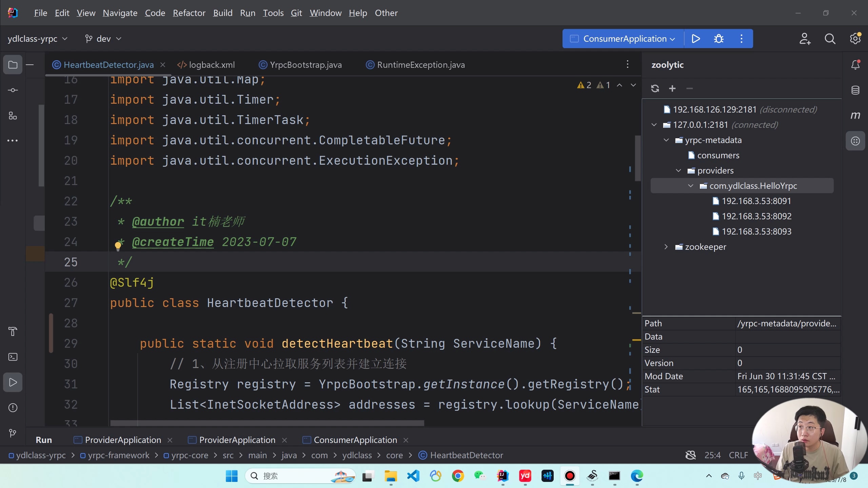The width and height of the screenshot is (868, 488).
Task: Open the Notifications bell icon
Action: click(x=855, y=65)
